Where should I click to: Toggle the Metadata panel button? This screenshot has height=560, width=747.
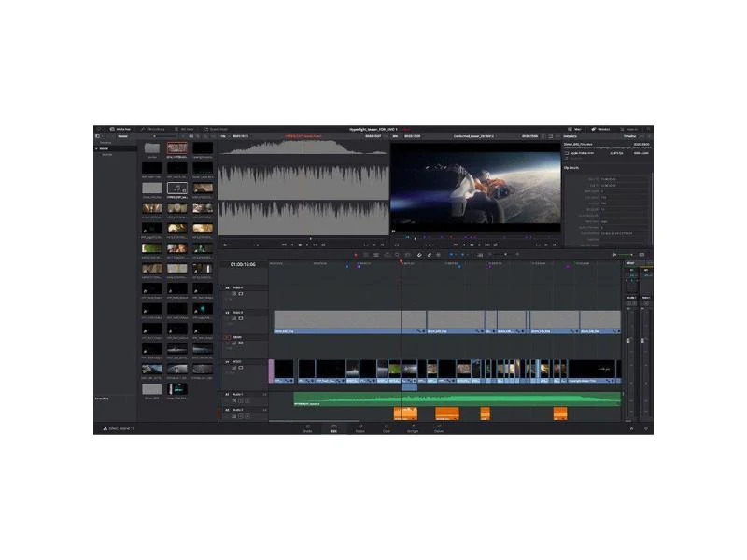[600, 129]
